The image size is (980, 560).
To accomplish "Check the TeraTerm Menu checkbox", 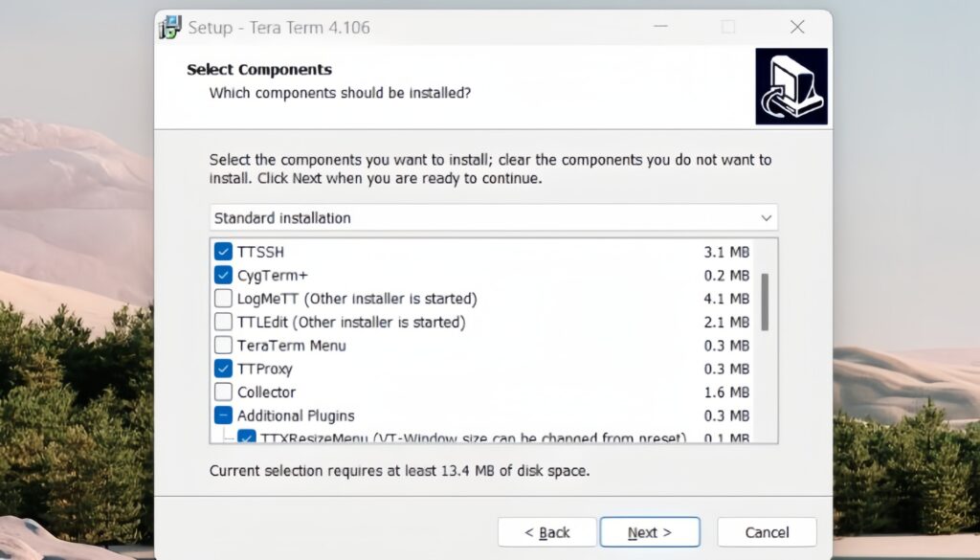I will 223,345.
